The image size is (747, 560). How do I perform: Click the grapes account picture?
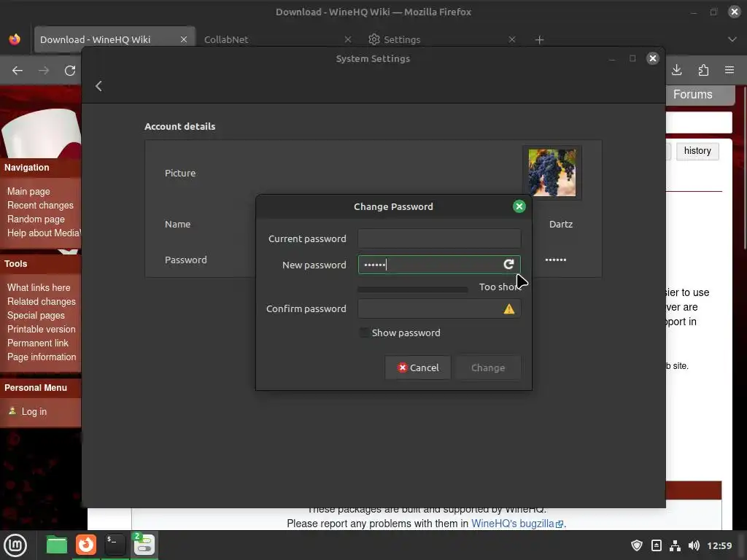click(551, 172)
